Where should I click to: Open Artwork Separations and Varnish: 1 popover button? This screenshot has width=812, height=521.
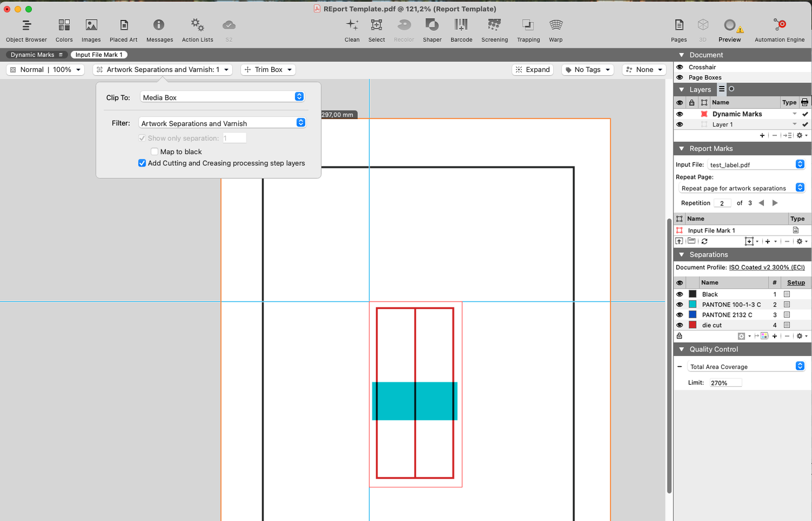(x=162, y=70)
